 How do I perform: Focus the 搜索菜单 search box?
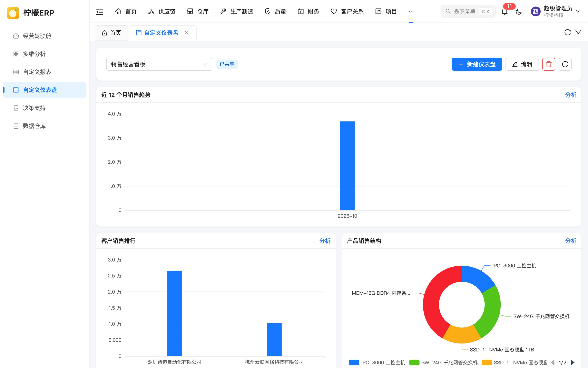(468, 11)
